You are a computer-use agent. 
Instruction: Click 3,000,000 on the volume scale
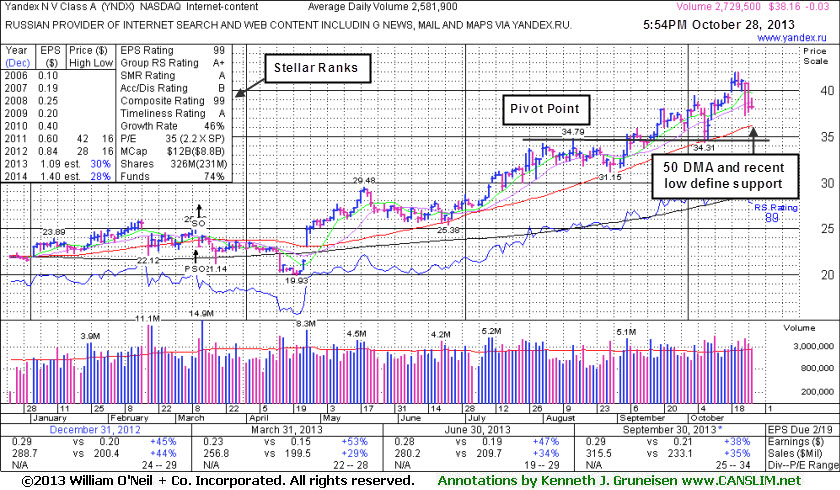[x=814, y=346]
